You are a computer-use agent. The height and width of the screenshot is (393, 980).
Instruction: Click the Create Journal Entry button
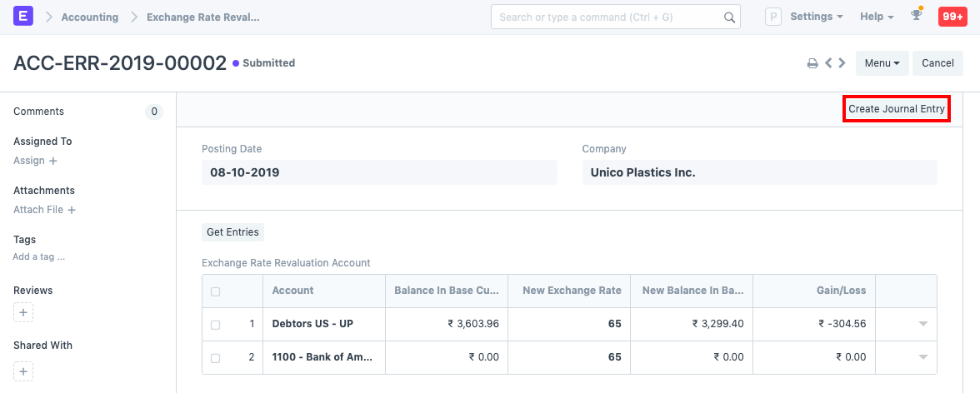tap(897, 109)
